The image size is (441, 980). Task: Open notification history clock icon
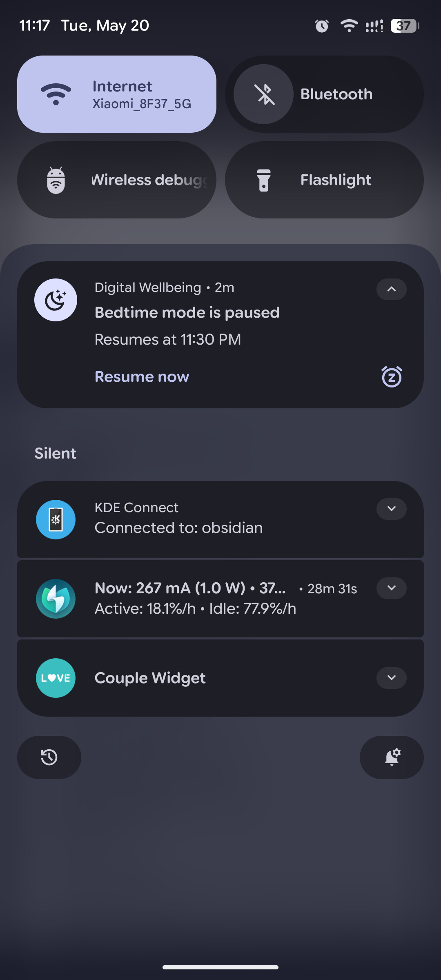click(49, 757)
